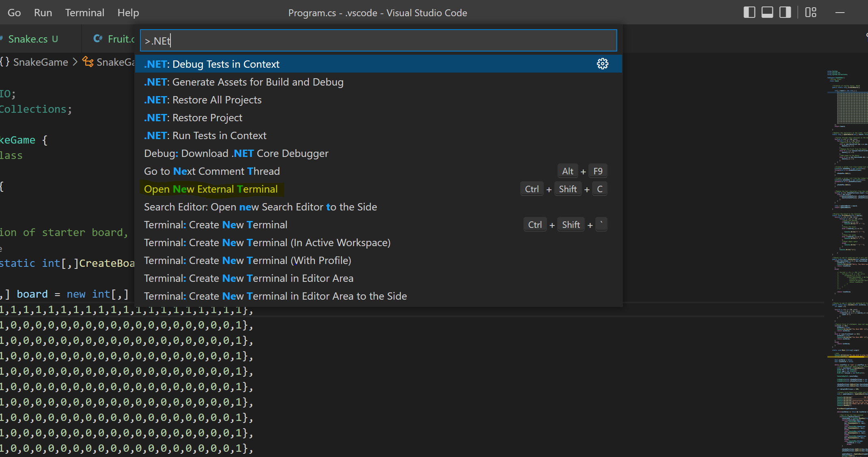868x457 pixels.
Task: Expand the breadcrumb chevron after SnakeGame
Action: coord(75,62)
